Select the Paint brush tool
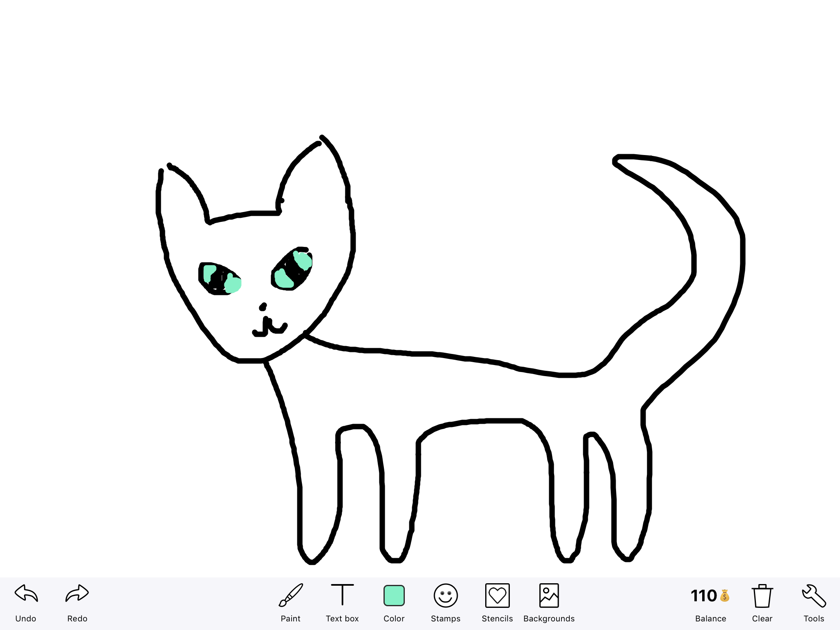The width and height of the screenshot is (840, 630). point(290,595)
